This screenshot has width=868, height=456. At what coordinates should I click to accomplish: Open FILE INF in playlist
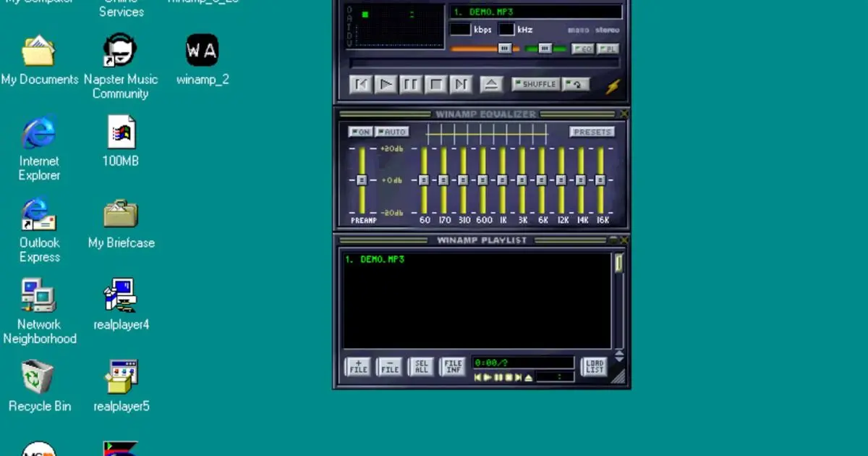(x=453, y=367)
